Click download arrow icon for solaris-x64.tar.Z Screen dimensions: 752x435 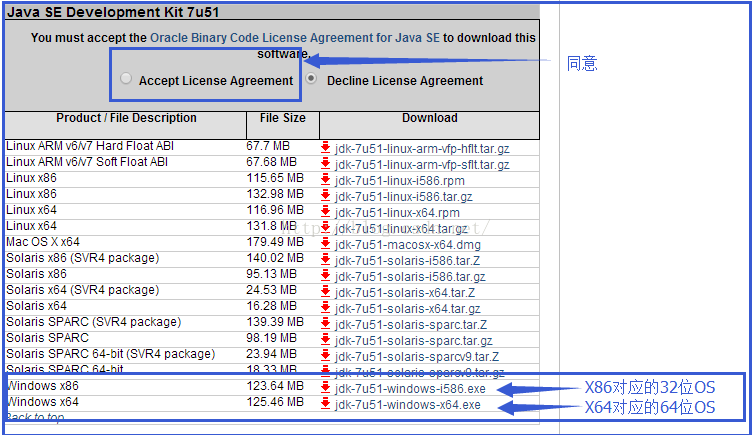tap(326, 292)
